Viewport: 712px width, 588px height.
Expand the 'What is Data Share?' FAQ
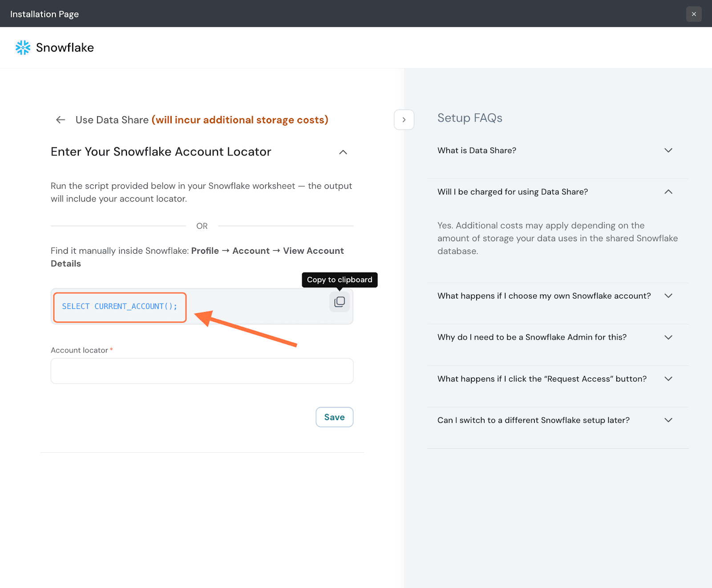coord(668,150)
